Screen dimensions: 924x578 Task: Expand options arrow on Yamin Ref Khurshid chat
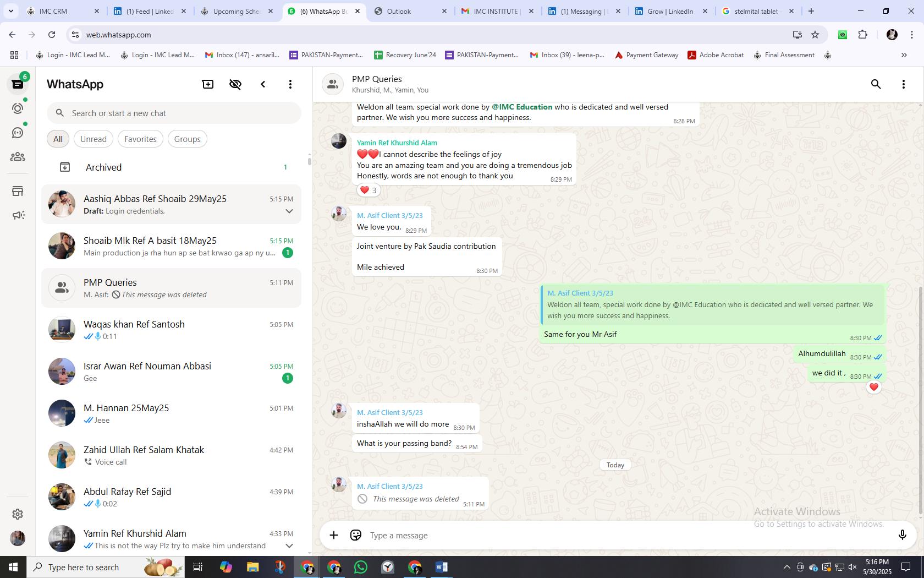pyautogui.click(x=289, y=546)
